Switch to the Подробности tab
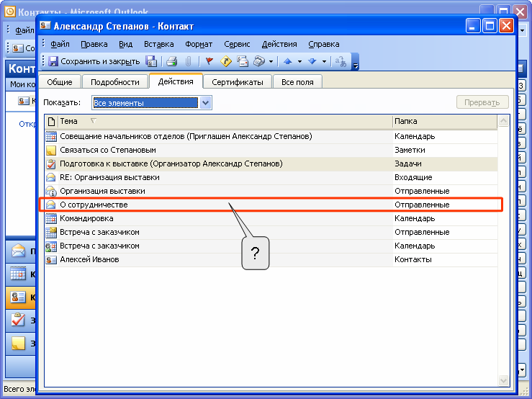Image resolution: width=532 pixels, height=399 pixels. 115,82
